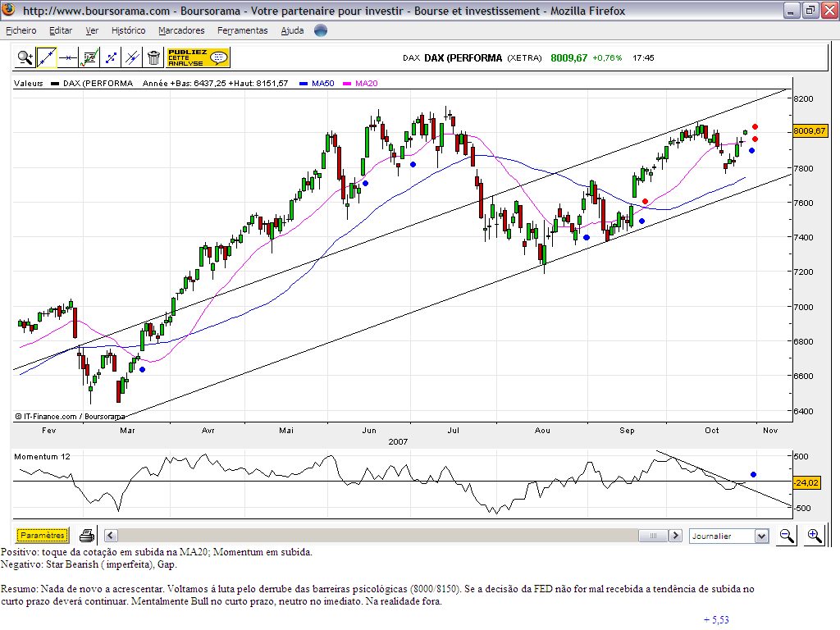The height and width of the screenshot is (630, 840).
Task: Click the Valeurs legend label
Action: pos(29,83)
